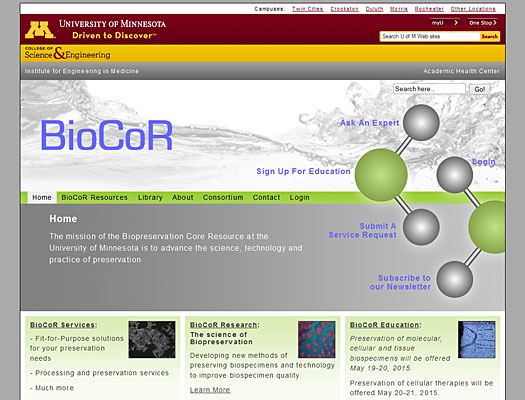
Task: Click the large green sphere beside Sign Up For Education
Action: 381,175
